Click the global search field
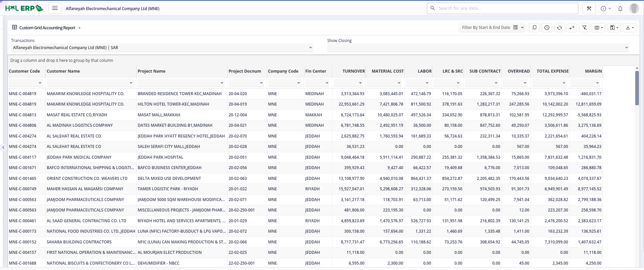The width and height of the screenshot is (644, 270). 505,8
